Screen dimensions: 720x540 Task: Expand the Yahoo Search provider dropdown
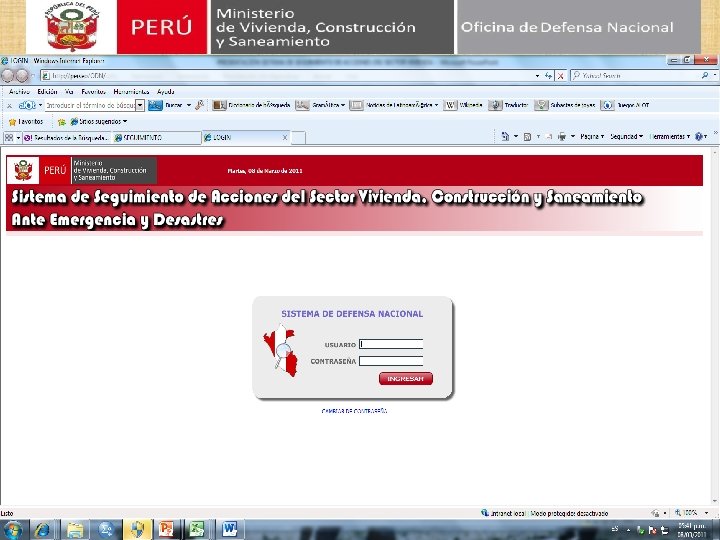(715, 75)
